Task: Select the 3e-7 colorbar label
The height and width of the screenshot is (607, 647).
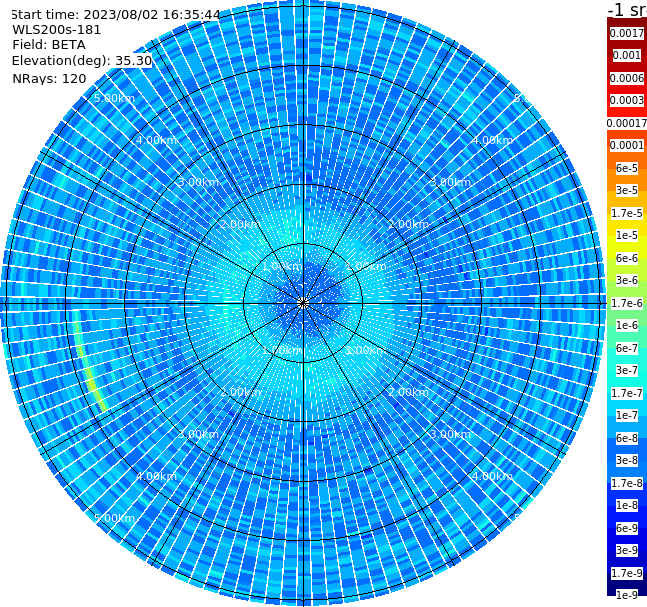Action: coord(627,370)
